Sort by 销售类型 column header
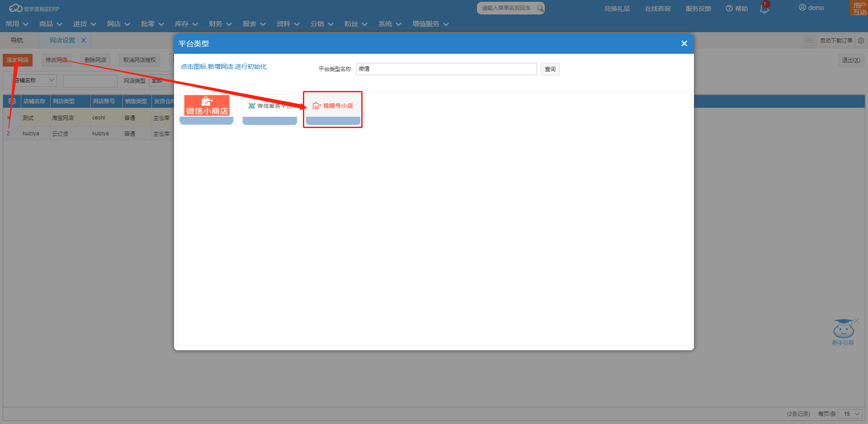 point(136,101)
